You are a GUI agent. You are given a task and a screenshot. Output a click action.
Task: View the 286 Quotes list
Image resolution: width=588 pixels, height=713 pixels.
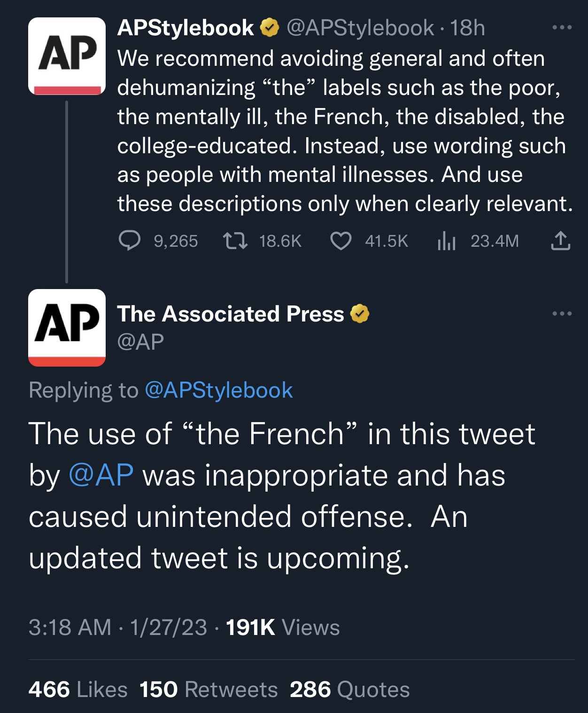click(349, 689)
